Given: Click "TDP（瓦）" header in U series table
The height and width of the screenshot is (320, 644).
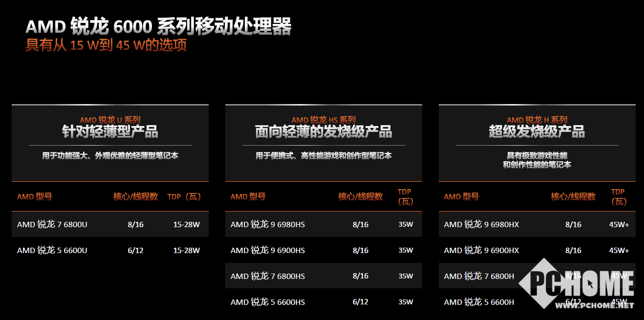Looking at the screenshot, I should coord(184,196).
